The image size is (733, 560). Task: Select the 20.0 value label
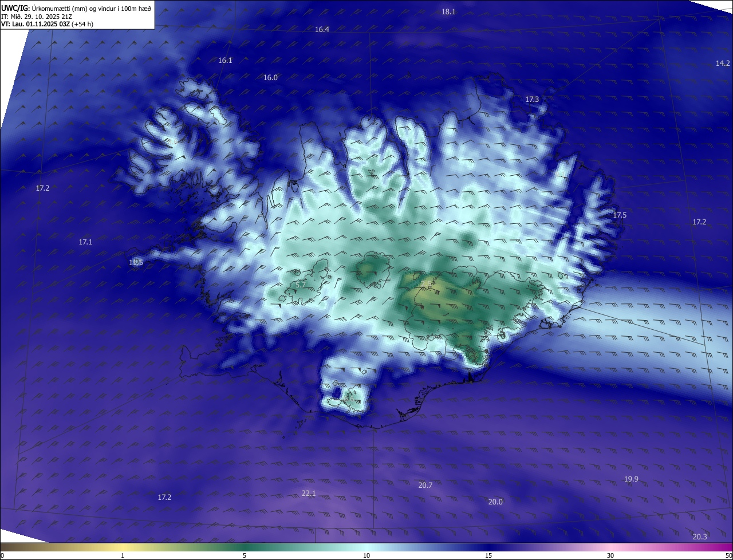pos(495,502)
